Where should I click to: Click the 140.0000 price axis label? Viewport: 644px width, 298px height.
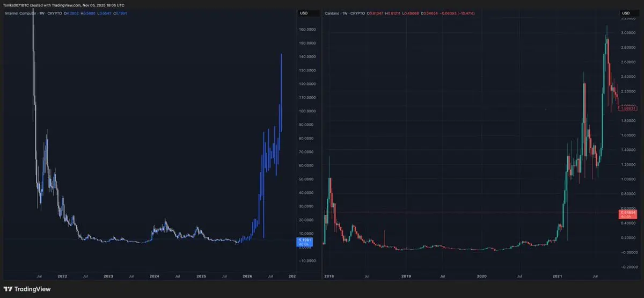[x=307, y=57]
